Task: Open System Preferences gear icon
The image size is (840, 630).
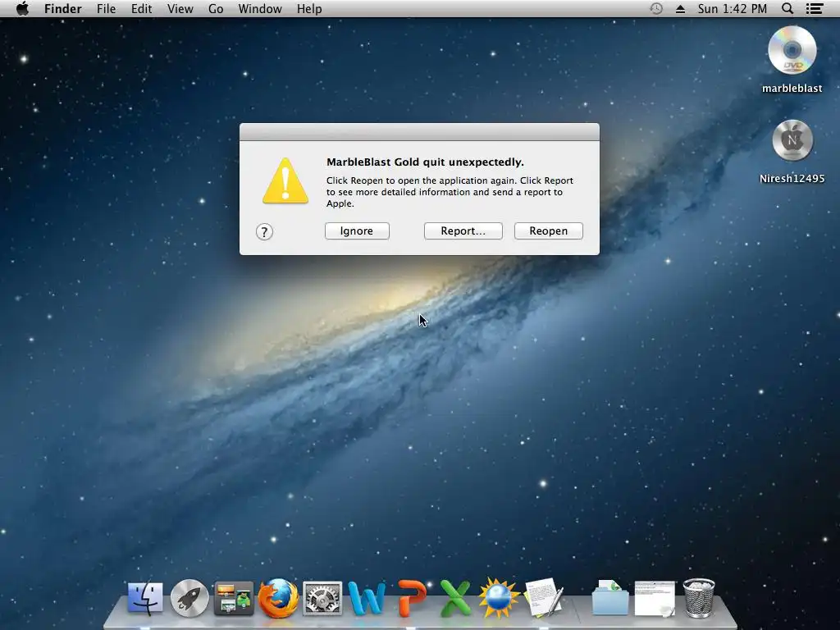Action: (x=322, y=598)
